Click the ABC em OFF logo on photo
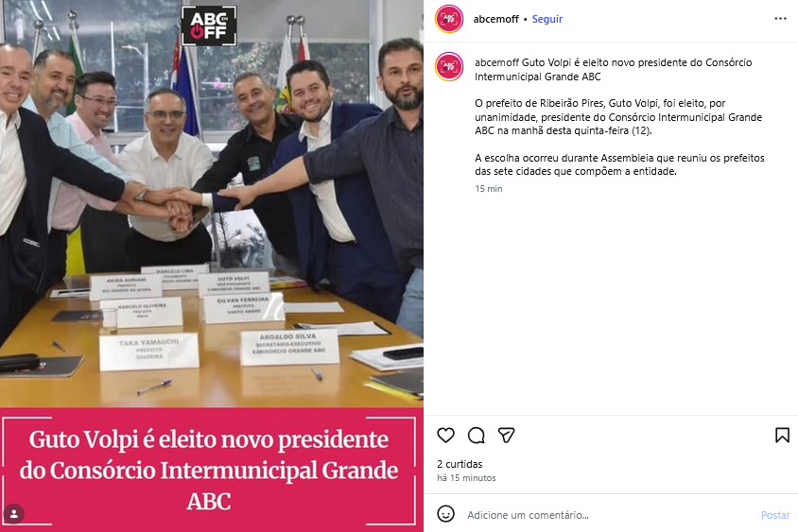Image resolution: width=798 pixels, height=532 pixels. [x=209, y=26]
